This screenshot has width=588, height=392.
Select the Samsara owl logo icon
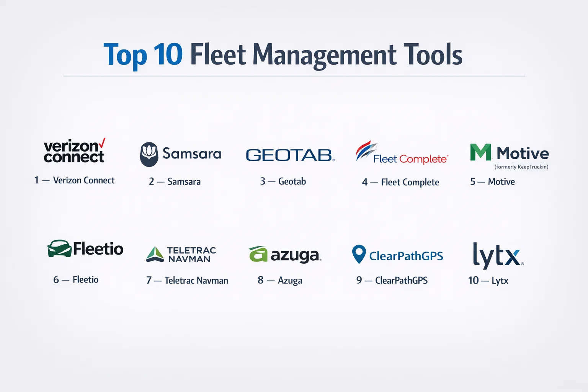click(x=149, y=154)
